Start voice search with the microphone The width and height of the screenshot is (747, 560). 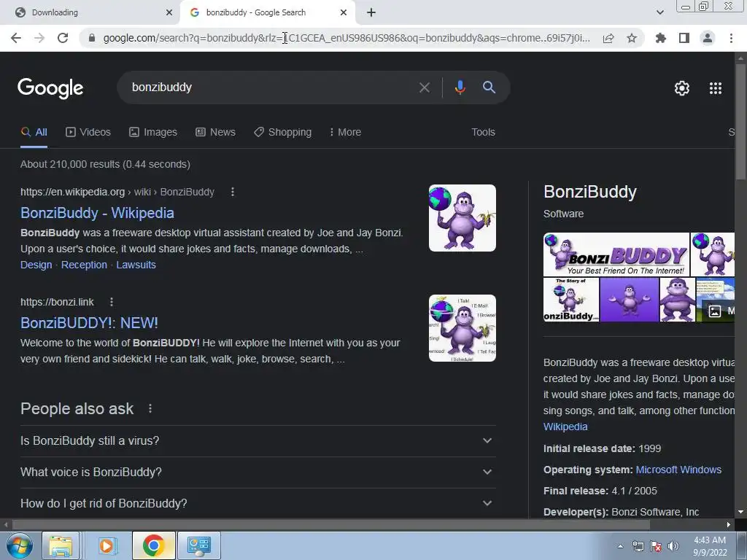(x=460, y=87)
